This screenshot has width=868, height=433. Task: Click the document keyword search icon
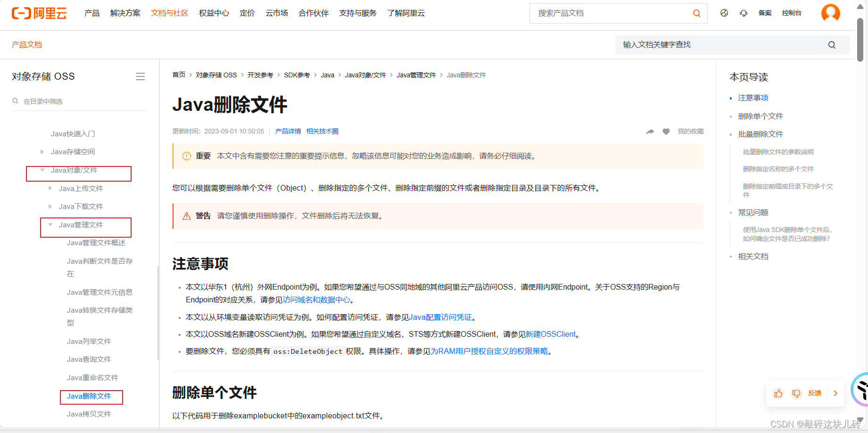pyautogui.click(x=832, y=45)
